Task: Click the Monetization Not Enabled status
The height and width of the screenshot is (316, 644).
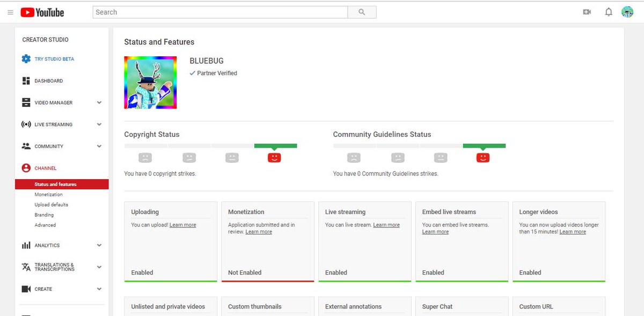Action: [x=245, y=273]
